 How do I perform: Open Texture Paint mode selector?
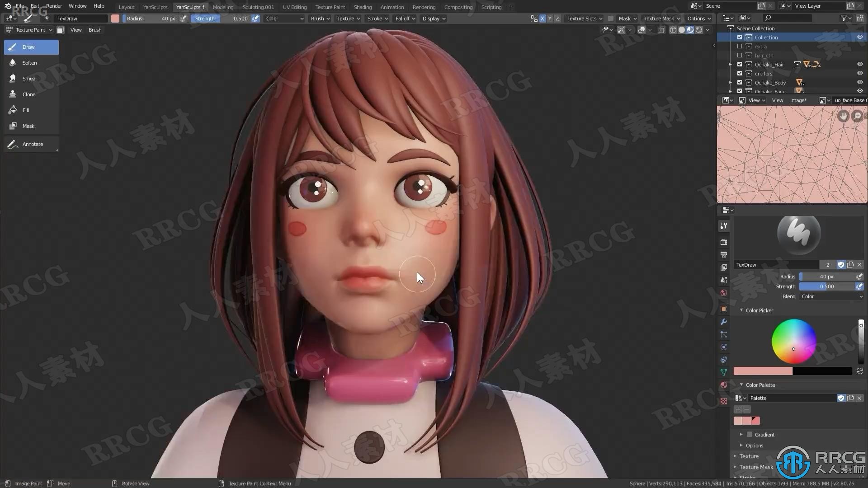(29, 30)
